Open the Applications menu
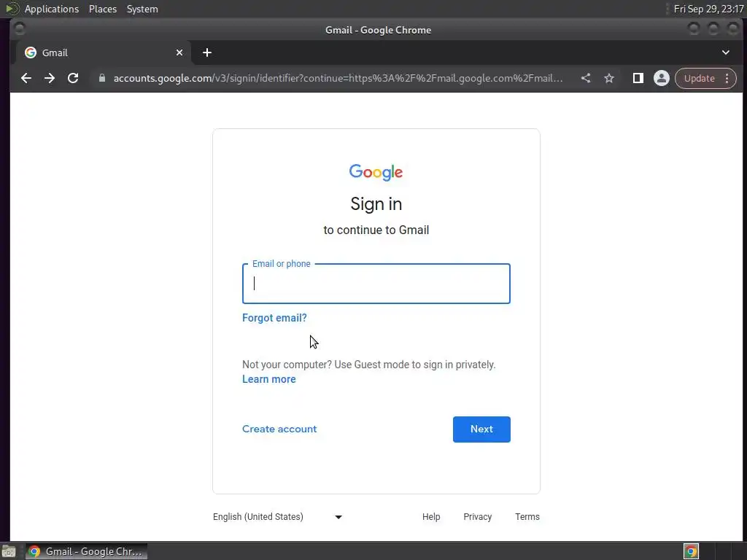 52,9
